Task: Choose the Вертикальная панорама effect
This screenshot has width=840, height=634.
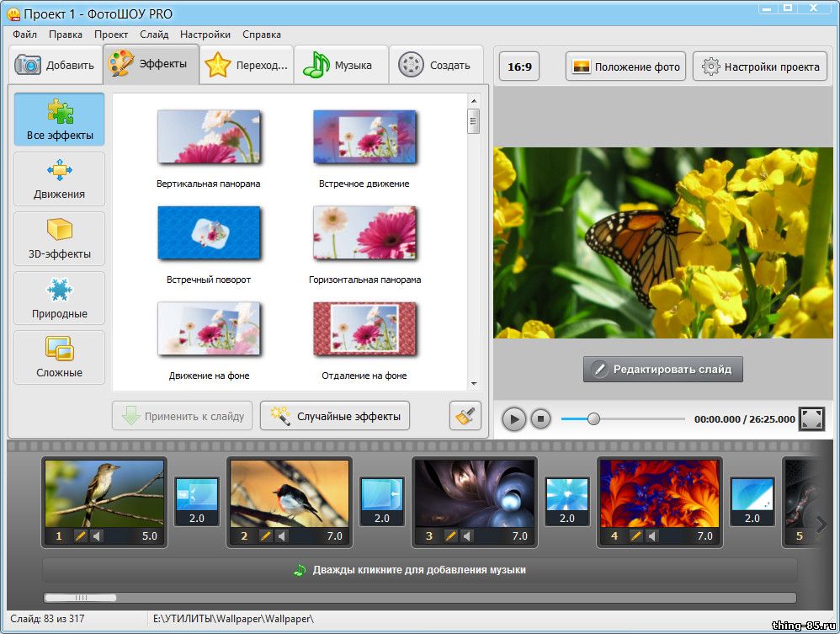Action: tap(209, 150)
